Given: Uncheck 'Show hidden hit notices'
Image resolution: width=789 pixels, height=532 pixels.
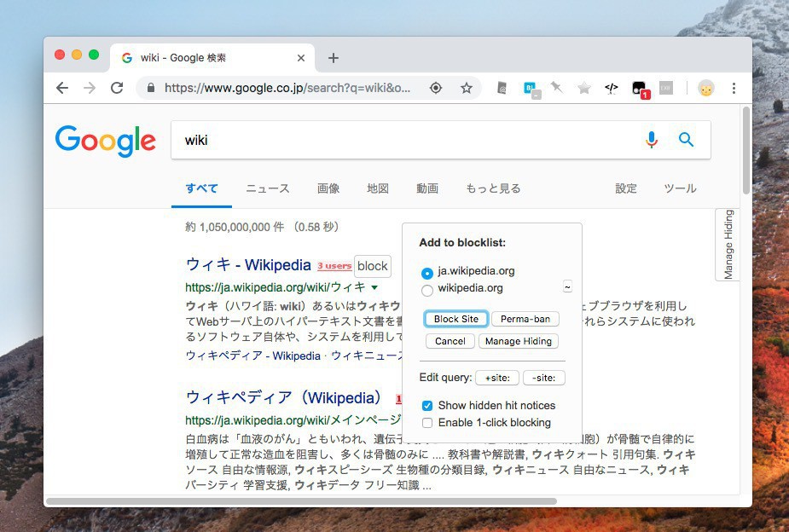Looking at the screenshot, I should [427, 406].
